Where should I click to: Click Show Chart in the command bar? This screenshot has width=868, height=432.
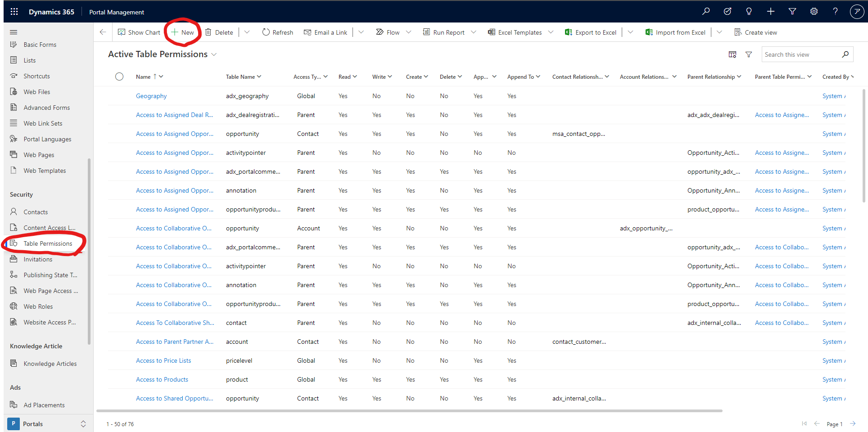point(139,32)
